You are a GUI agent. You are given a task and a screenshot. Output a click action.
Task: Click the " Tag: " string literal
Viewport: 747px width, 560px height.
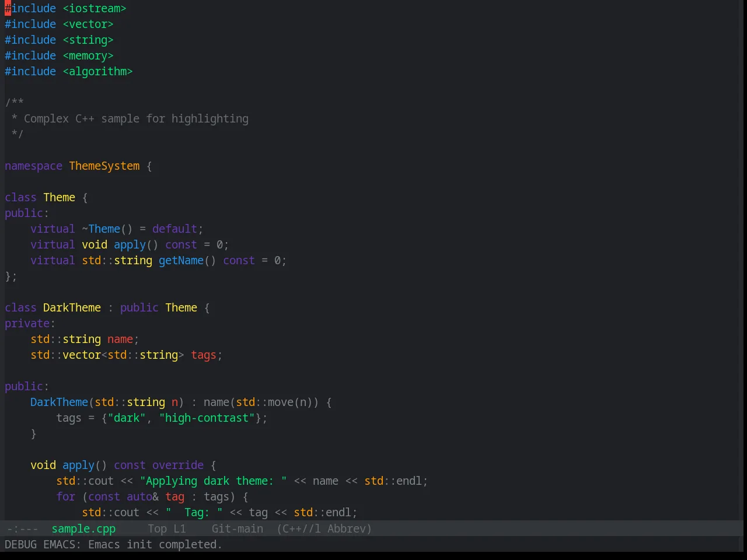click(x=194, y=512)
